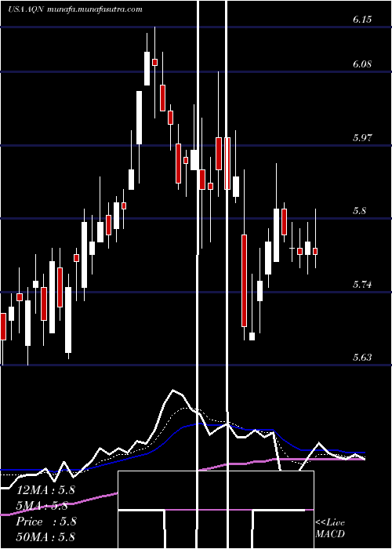This screenshot has height=549, width=392.
Task: Click the rightmost red candlestick on the chart
Action: [315, 252]
